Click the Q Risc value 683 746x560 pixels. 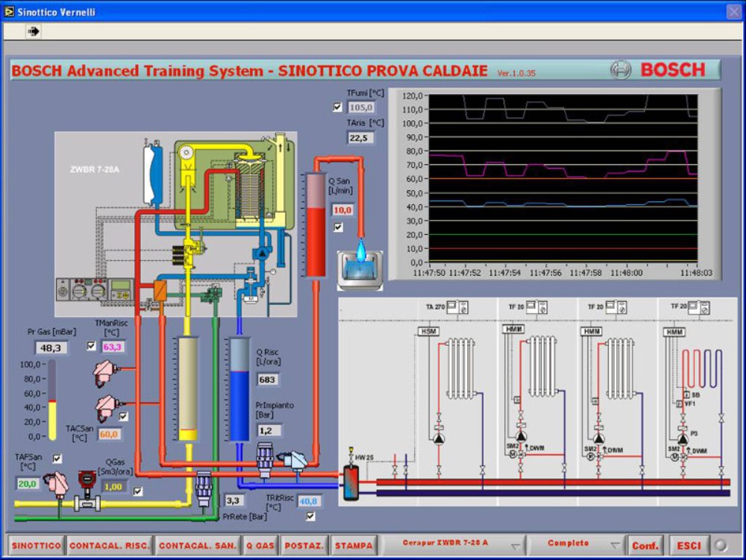[x=267, y=380]
